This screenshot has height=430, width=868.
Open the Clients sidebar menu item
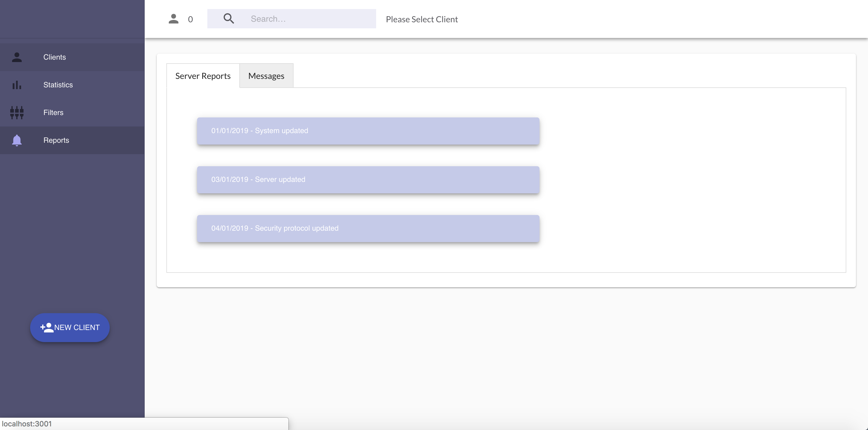point(55,57)
